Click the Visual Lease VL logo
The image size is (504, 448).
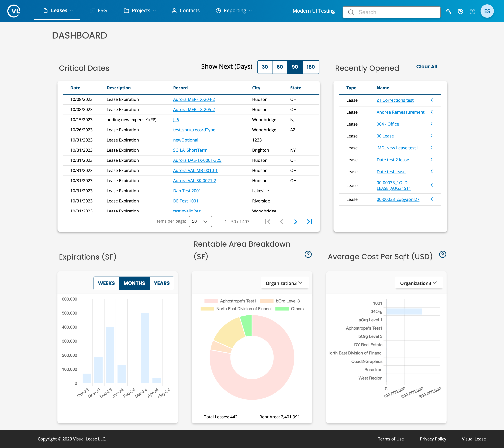coord(14,11)
